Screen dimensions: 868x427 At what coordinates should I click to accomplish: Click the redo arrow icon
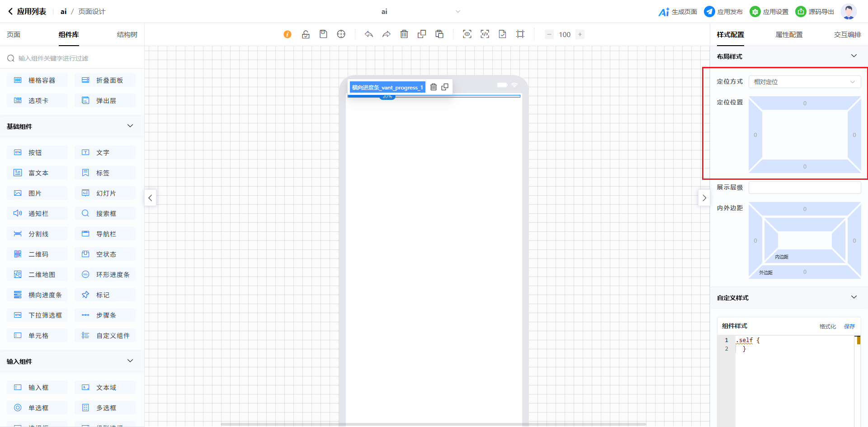387,34
